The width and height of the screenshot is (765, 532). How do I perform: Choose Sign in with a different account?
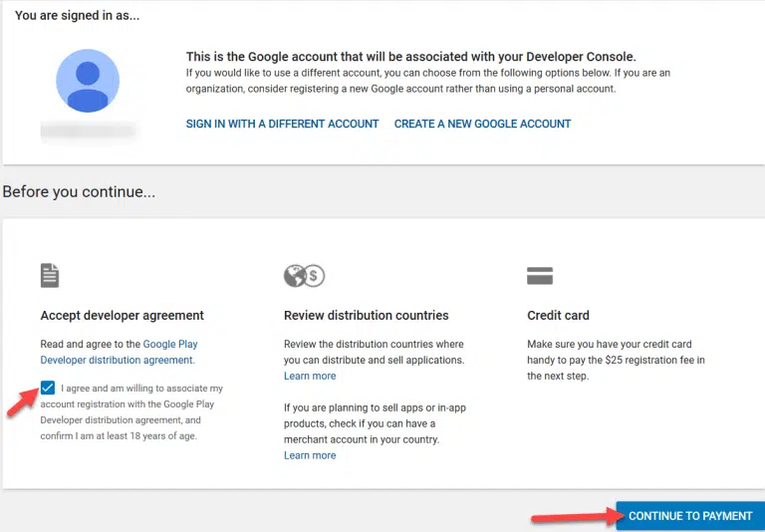282,124
